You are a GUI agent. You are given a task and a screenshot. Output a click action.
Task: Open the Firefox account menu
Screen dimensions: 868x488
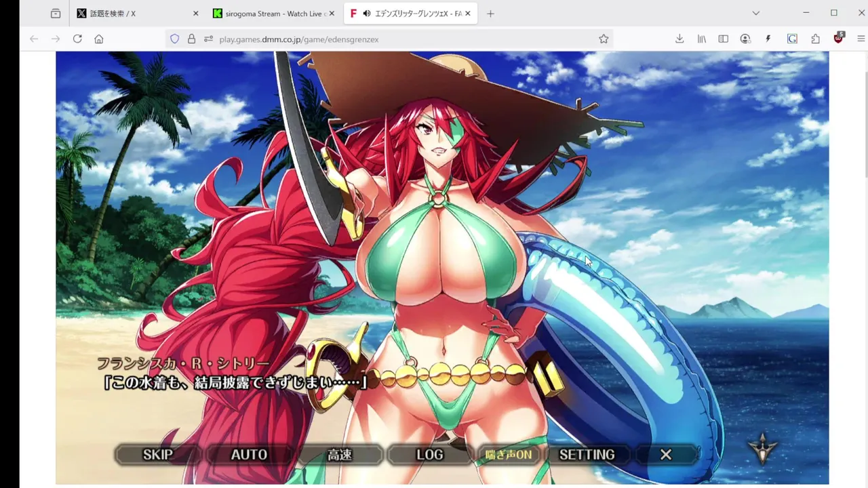coord(746,39)
